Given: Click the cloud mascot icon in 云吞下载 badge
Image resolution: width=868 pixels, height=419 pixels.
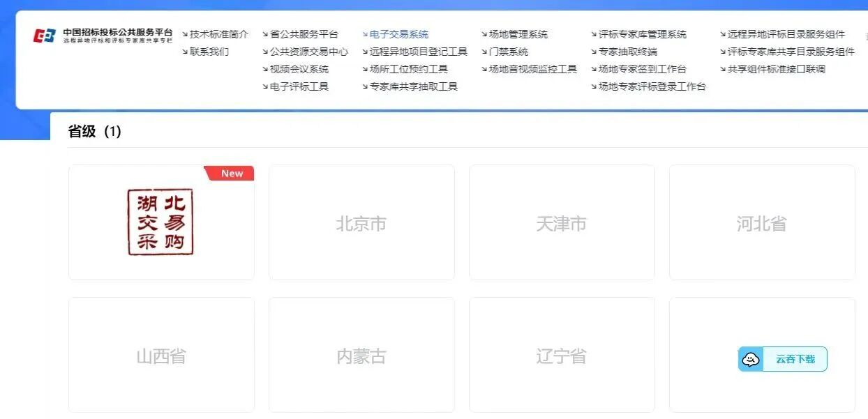Looking at the screenshot, I should (749, 359).
